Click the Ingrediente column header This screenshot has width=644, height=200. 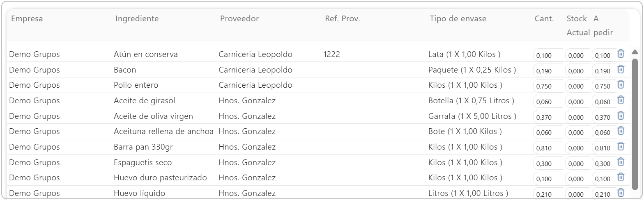tap(137, 19)
